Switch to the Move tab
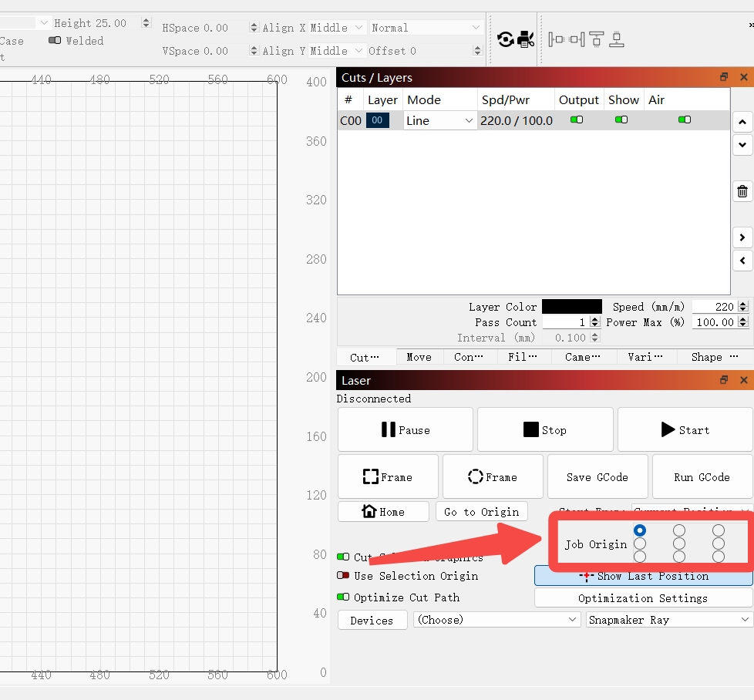754x700 pixels. [419, 357]
